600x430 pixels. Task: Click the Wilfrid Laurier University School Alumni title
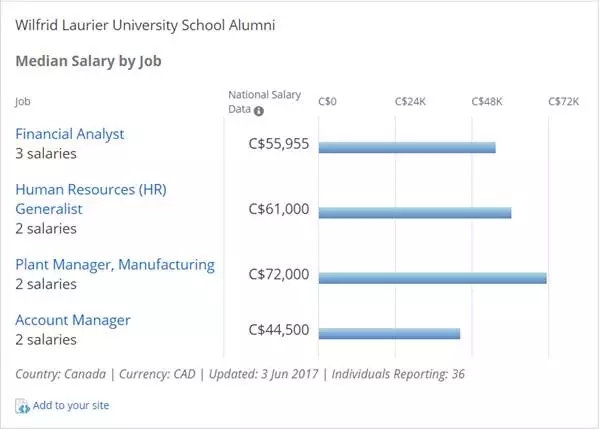pyautogui.click(x=145, y=24)
